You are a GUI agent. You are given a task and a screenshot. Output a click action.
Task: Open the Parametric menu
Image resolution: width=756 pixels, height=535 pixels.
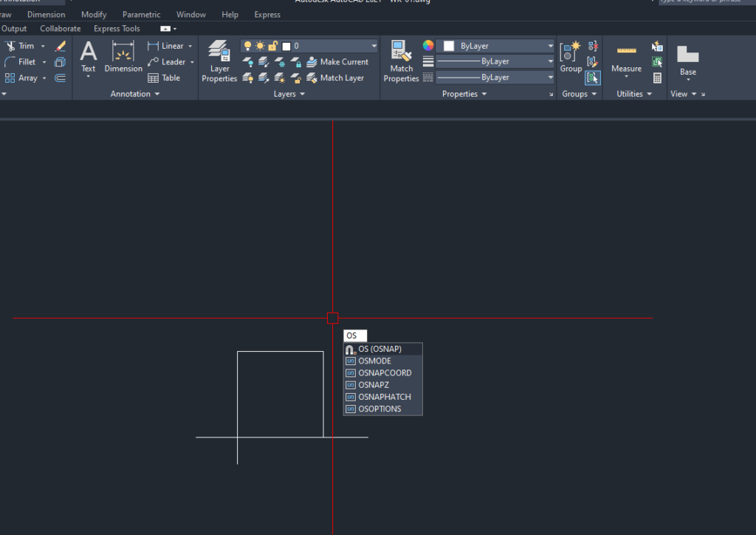141,14
